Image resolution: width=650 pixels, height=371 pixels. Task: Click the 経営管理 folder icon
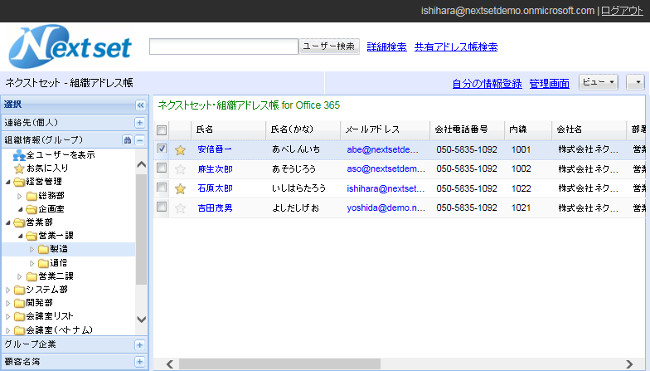click(19, 182)
